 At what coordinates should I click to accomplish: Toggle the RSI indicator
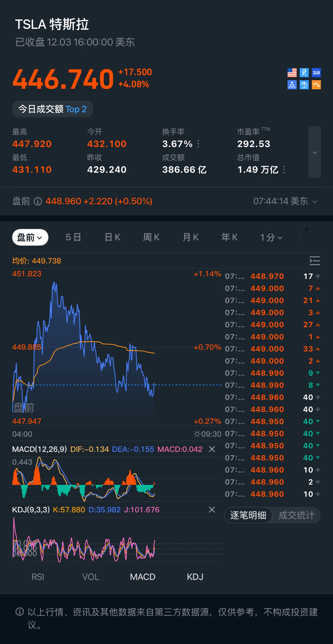(38, 577)
